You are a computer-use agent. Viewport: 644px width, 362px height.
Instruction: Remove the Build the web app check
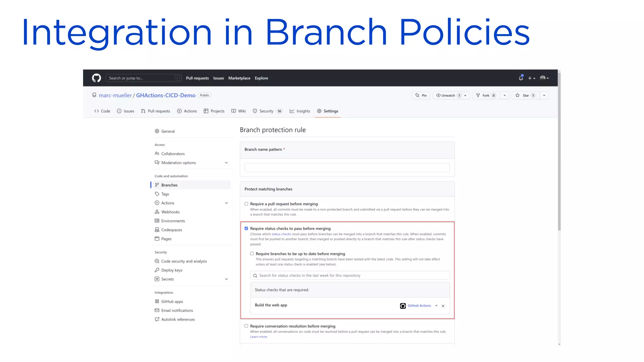coord(443,306)
